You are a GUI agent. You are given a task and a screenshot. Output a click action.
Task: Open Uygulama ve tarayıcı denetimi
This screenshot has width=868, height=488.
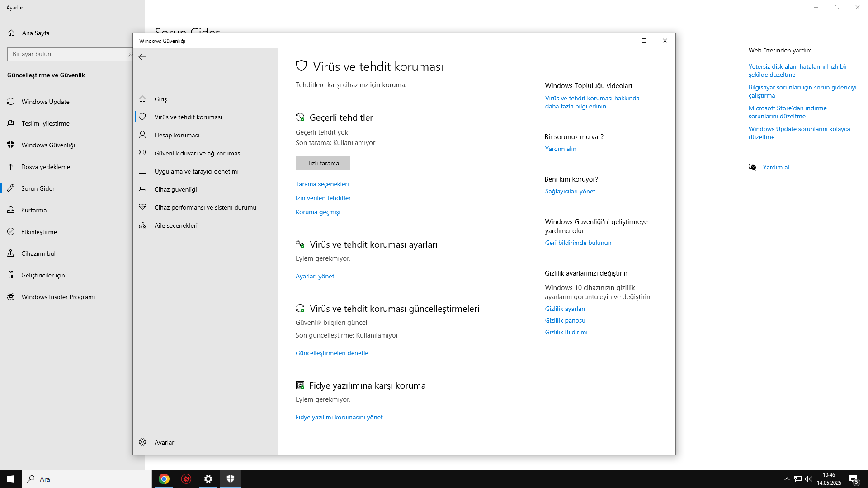[196, 171]
